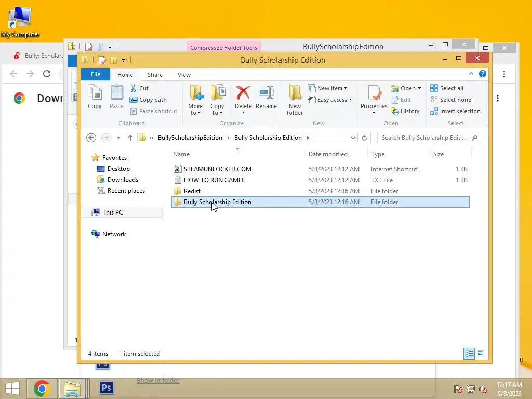Click the Paste ribbon icon
This screenshot has width=532, height=399.
click(116, 97)
